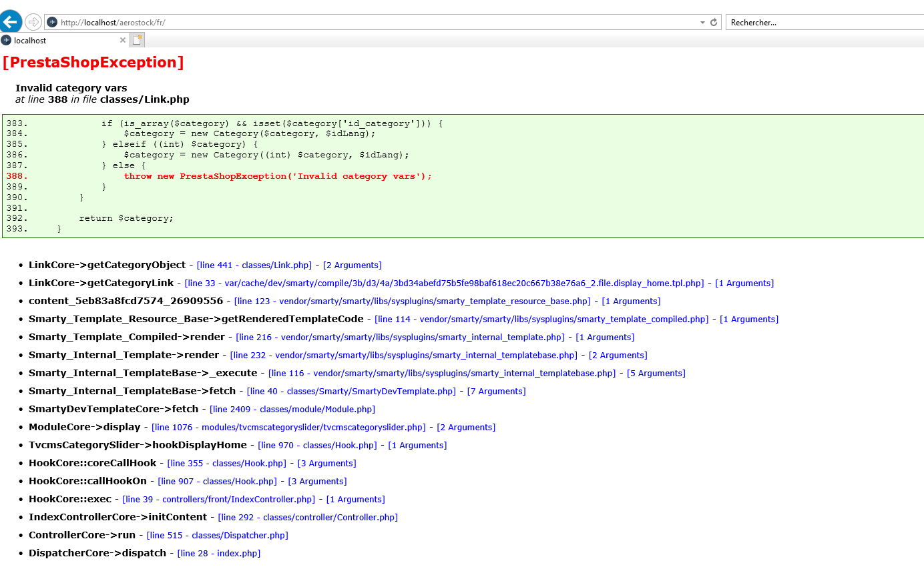Click the 'HookCore::exec' trace entry
924x569 pixels.
70,500
